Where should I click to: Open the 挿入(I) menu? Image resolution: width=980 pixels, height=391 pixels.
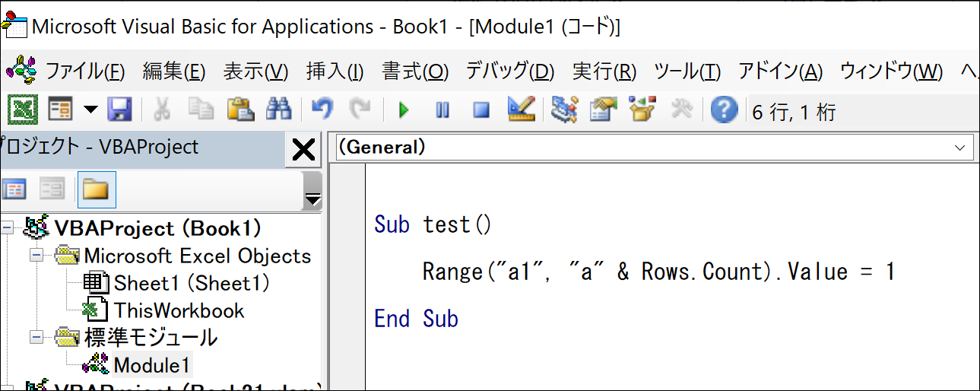point(335,72)
